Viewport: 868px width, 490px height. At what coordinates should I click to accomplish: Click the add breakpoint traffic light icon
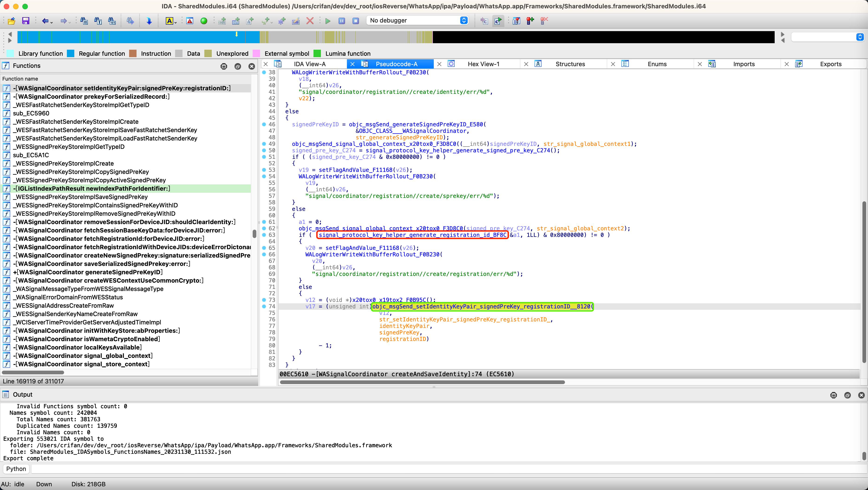pyautogui.click(x=530, y=21)
